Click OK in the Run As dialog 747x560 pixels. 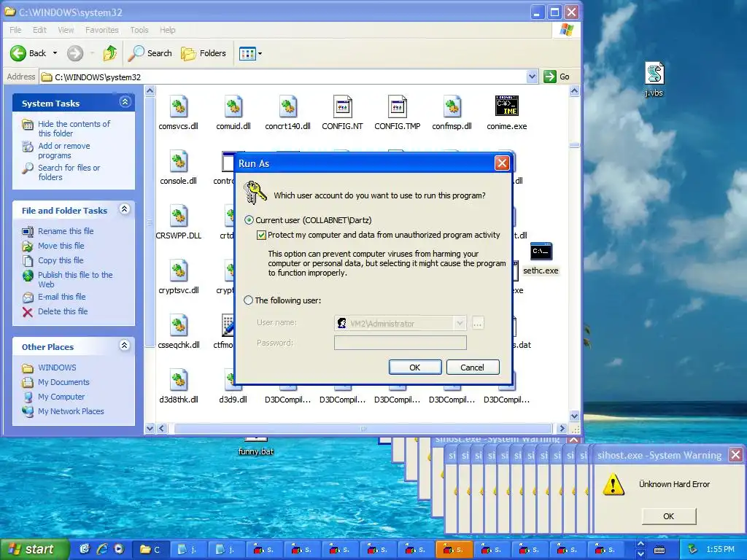[415, 367]
